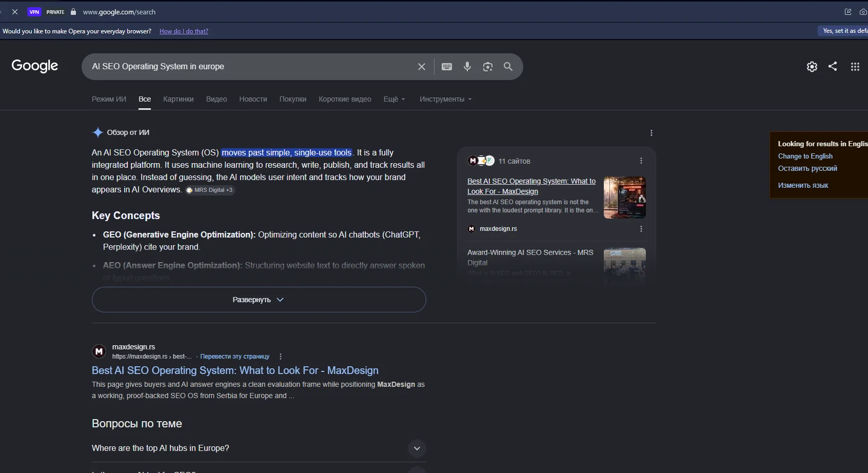The height and width of the screenshot is (473, 868).
Task: Click Изменить язык link
Action: pos(803,185)
